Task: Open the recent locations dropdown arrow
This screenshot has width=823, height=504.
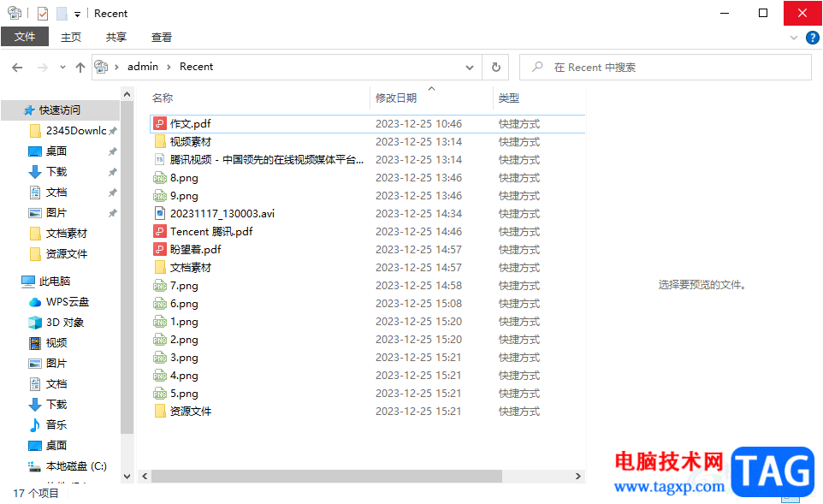Action: (x=63, y=68)
